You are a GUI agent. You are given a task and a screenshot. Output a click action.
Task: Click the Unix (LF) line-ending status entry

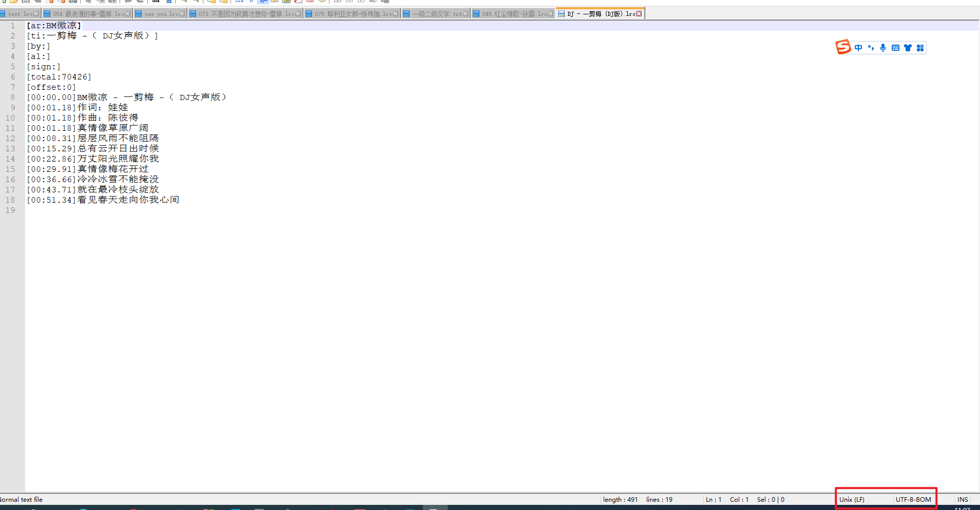coord(852,499)
